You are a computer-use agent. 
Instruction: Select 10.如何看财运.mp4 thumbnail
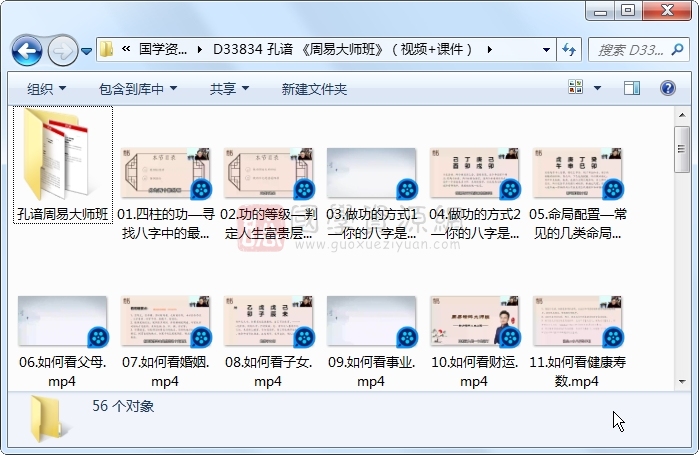474,321
